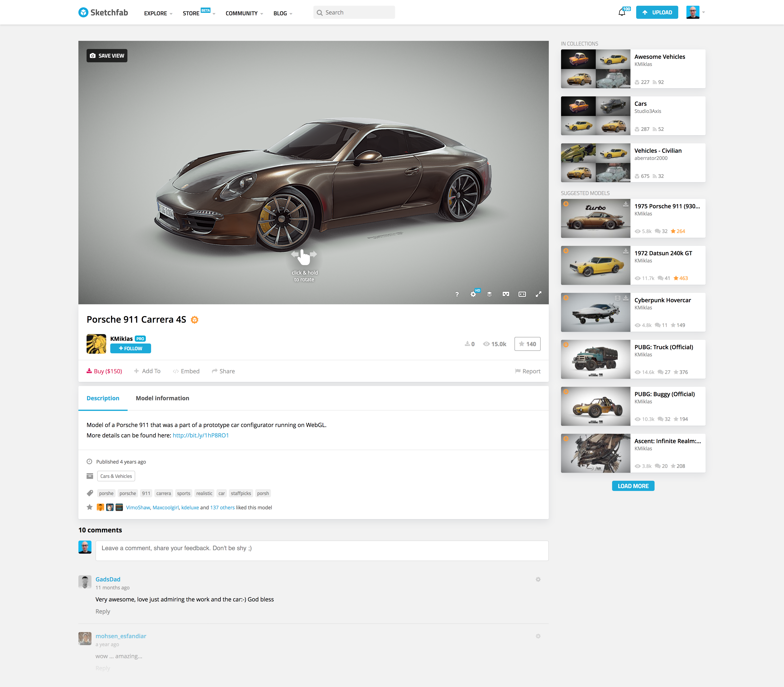The image size is (784, 687).
Task: Expand the 3D viewer to fullscreen
Action: (538, 294)
